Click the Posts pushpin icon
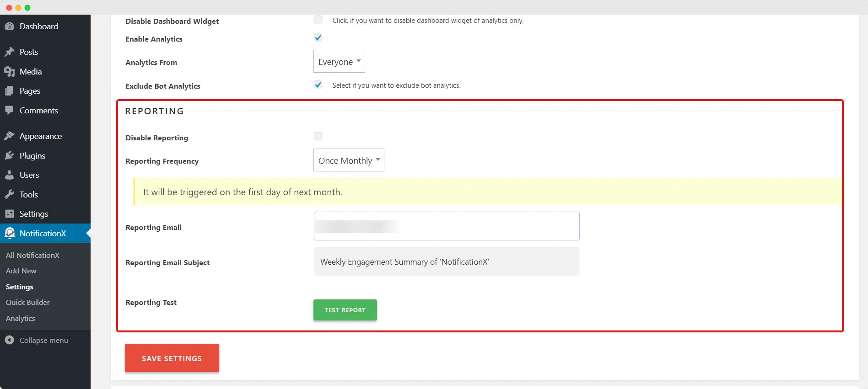The height and width of the screenshot is (389, 868). click(10, 52)
